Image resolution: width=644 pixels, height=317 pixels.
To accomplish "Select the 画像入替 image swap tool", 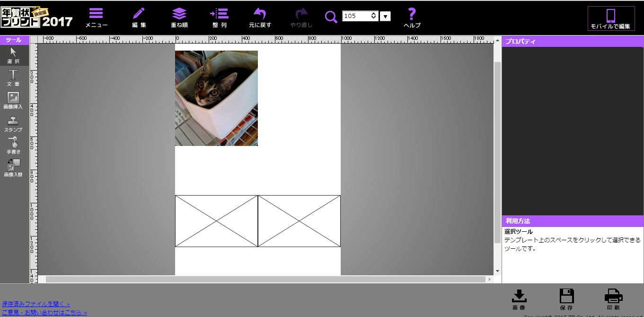I will coord(13,168).
